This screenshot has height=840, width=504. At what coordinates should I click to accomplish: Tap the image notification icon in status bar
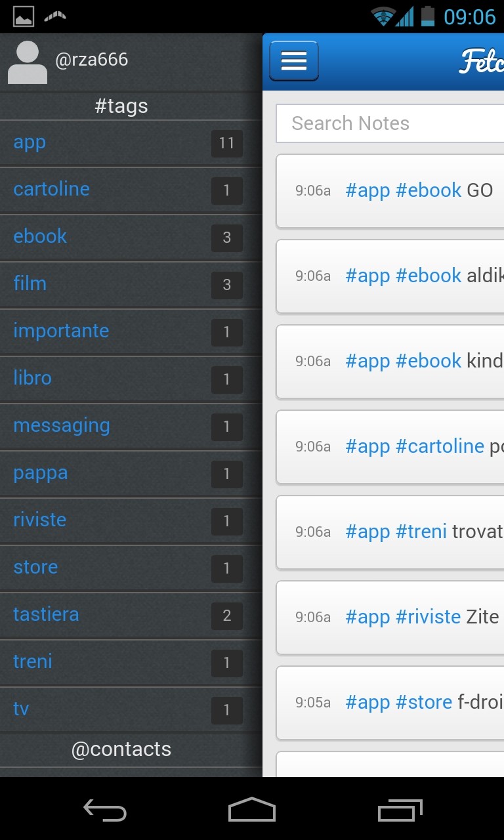coord(24,16)
